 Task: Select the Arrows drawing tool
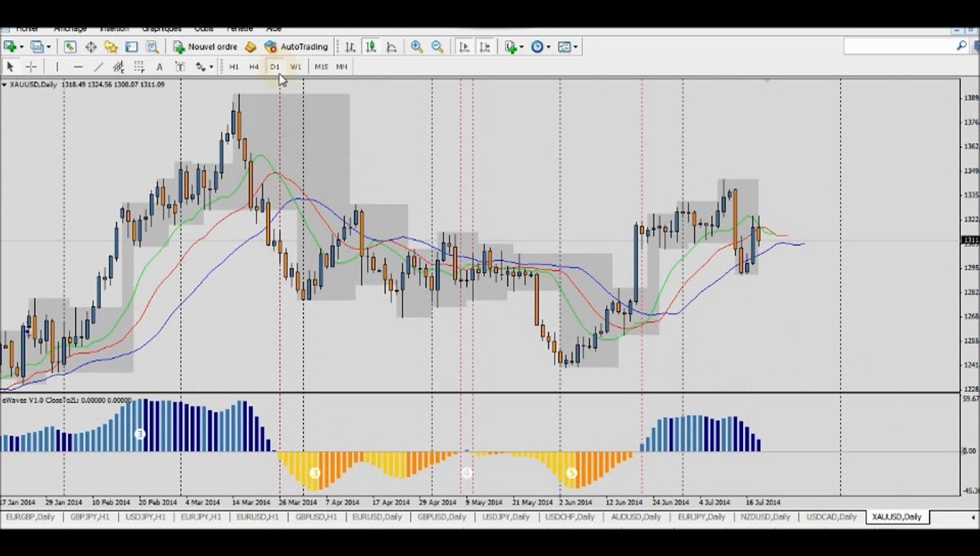point(201,67)
